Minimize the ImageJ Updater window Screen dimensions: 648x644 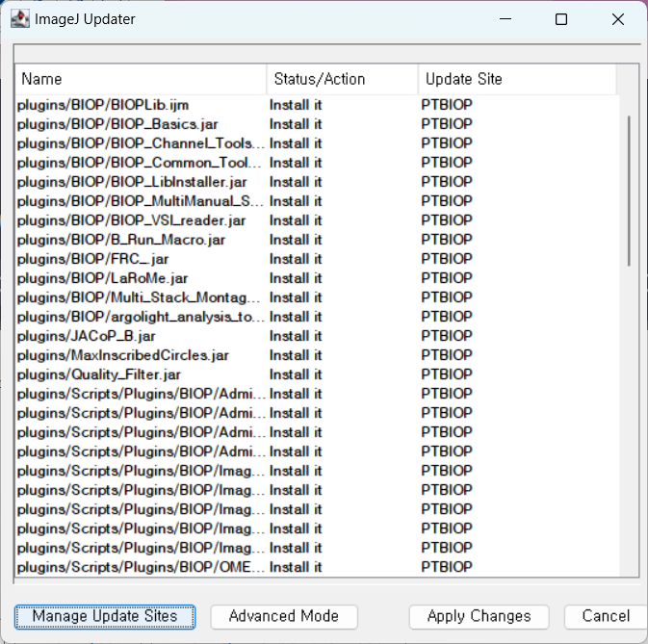(x=505, y=19)
